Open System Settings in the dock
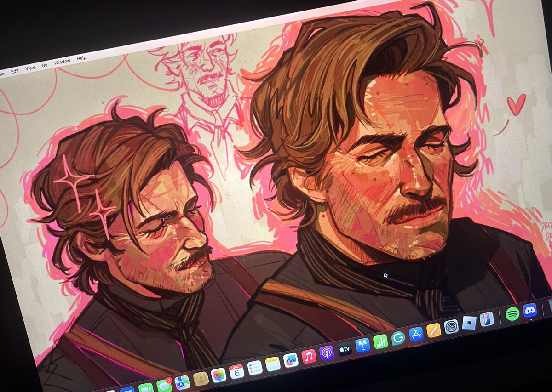Screen dimensions: 552x392 coord(451,326)
